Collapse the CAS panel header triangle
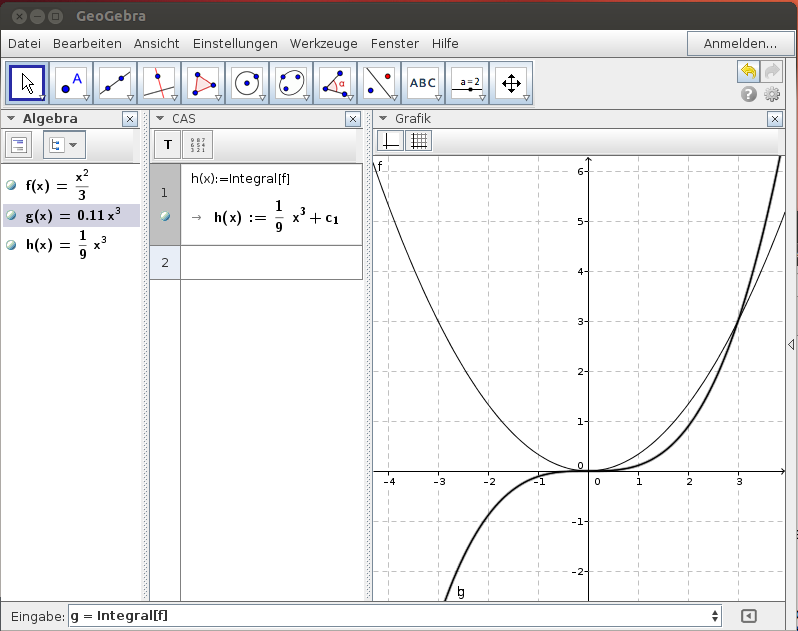 pyautogui.click(x=160, y=119)
